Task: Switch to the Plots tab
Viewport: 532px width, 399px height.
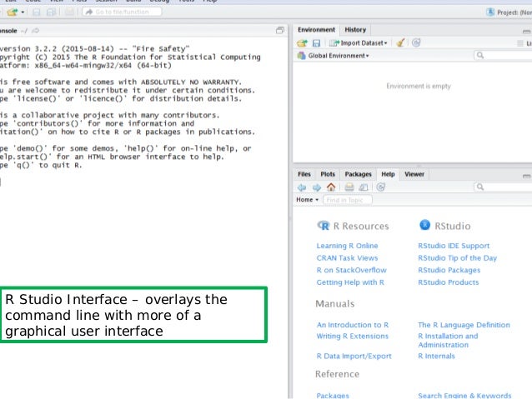Action: click(328, 174)
